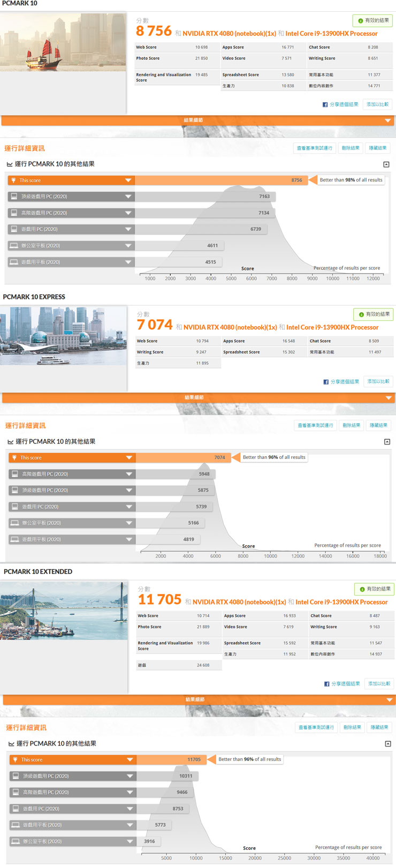Click trophy icon on Express This score row
Image resolution: width=396 pixels, height=868 pixels.
pos(14,458)
